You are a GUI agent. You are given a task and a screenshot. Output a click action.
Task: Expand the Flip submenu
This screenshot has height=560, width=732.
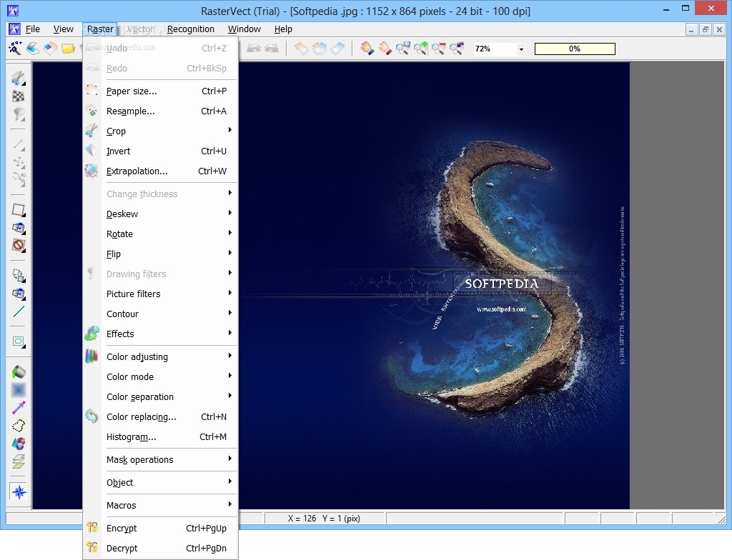tap(160, 254)
